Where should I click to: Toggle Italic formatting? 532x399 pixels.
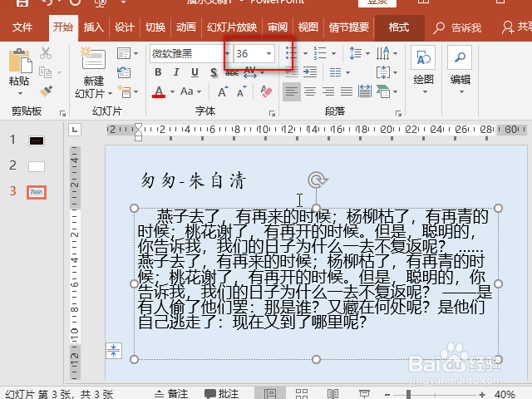tap(176, 72)
